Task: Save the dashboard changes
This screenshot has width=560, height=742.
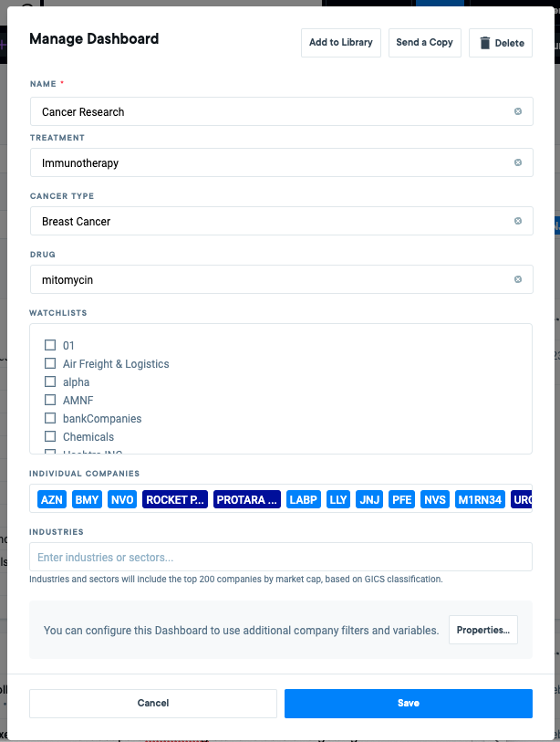Action: coord(409,703)
